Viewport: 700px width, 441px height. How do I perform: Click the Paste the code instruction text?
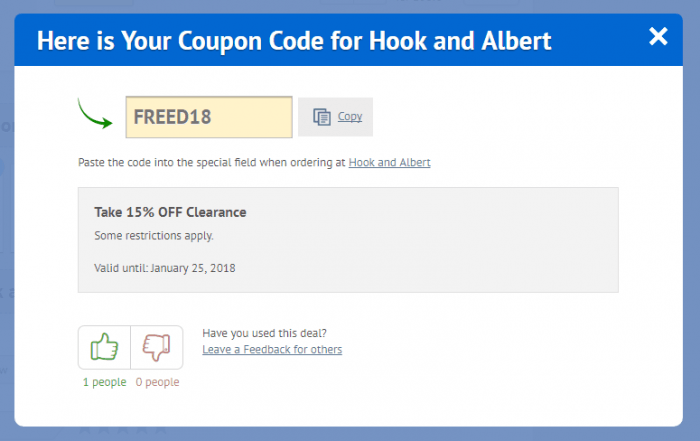point(212,162)
